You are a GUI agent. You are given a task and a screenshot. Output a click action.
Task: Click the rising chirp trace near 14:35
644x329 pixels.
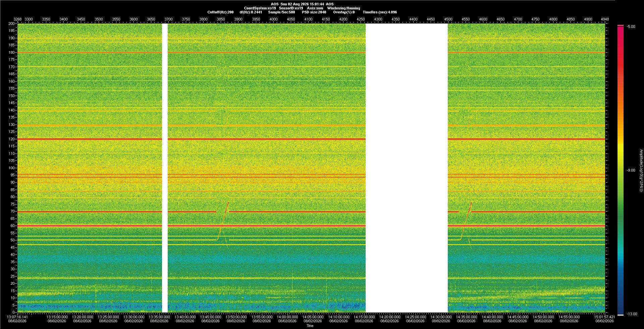(466, 221)
